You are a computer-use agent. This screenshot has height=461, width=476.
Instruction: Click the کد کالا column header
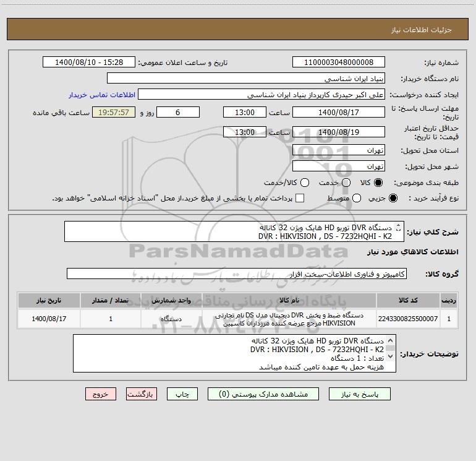pyautogui.click(x=408, y=300)
